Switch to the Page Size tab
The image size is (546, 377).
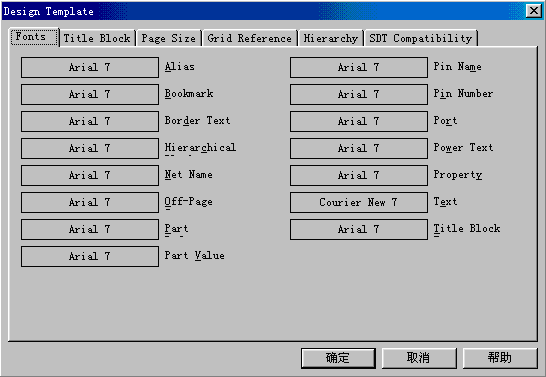coord(169,38)
